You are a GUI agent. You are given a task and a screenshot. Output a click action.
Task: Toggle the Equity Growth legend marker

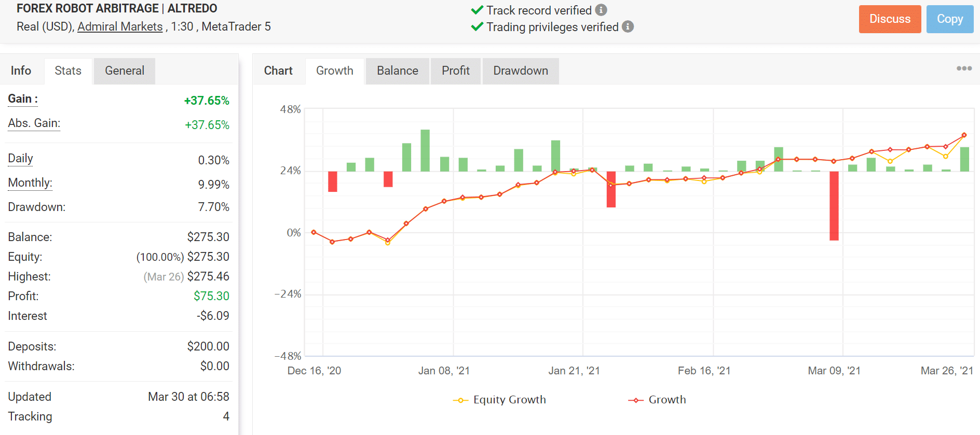click(x=460, y=400)
